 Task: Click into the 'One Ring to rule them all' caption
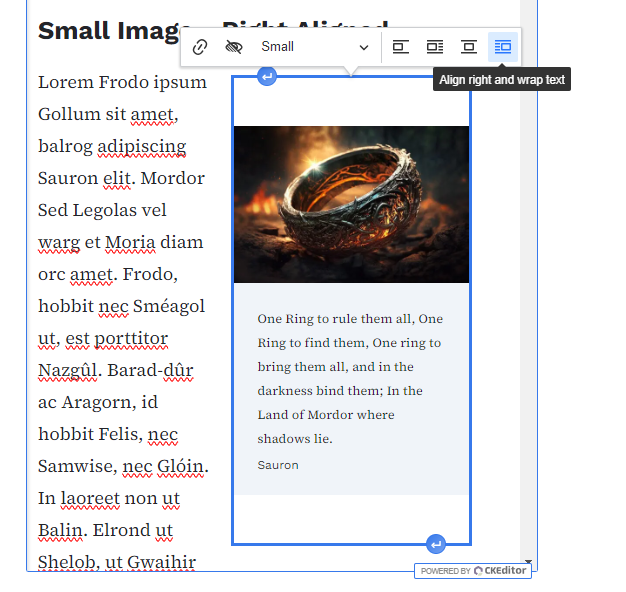pyautogui.click(x=350, y=378)
